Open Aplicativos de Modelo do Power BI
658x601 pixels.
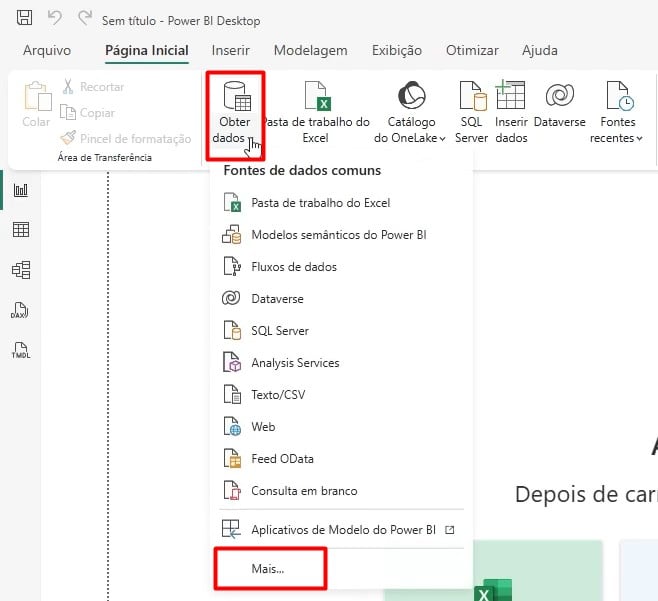pos(341,530)
